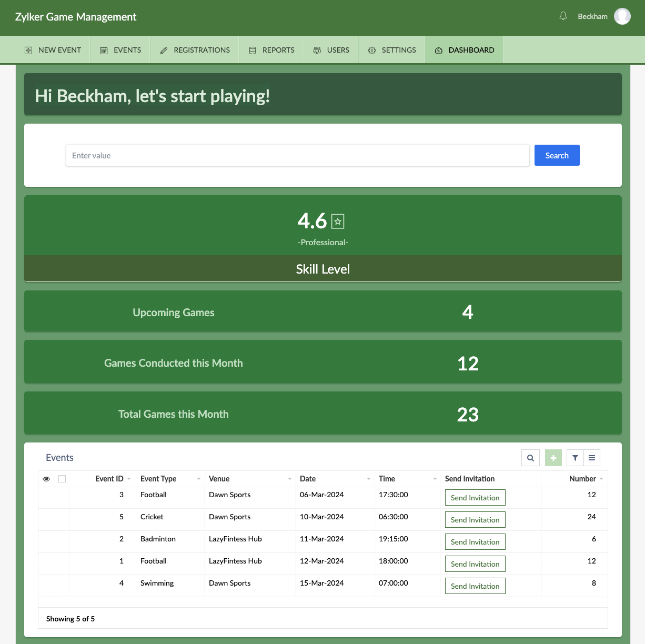Expand the Number column dropdown
This screenshot has height=644, width=645.
pyautogui.click(x=601, y=479)
